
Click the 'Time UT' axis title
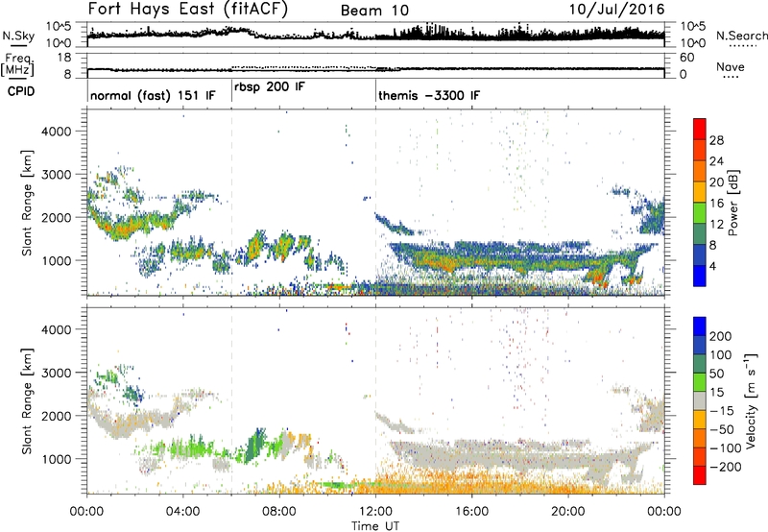[x=375, y=525]
